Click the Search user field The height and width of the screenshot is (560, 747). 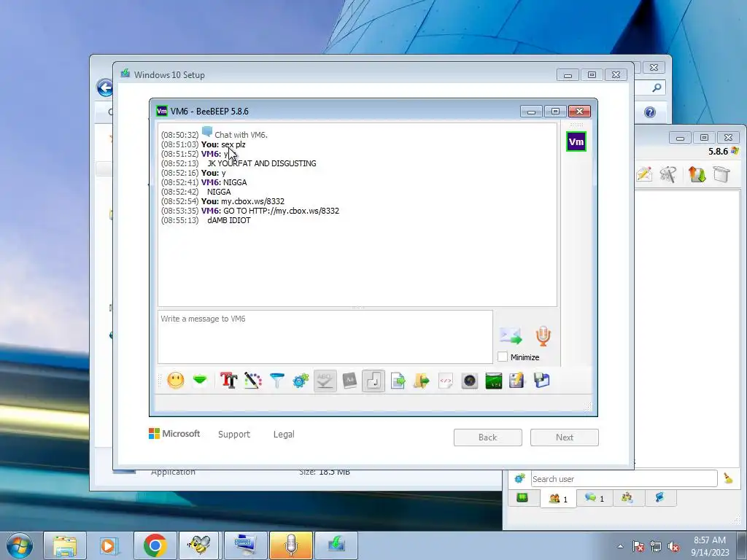click(x=624, y=478)
